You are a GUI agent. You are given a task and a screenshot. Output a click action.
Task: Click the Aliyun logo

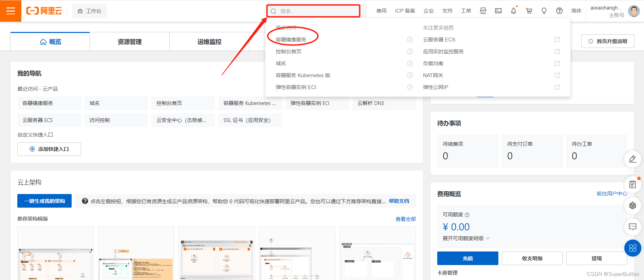tap(44, 11)
